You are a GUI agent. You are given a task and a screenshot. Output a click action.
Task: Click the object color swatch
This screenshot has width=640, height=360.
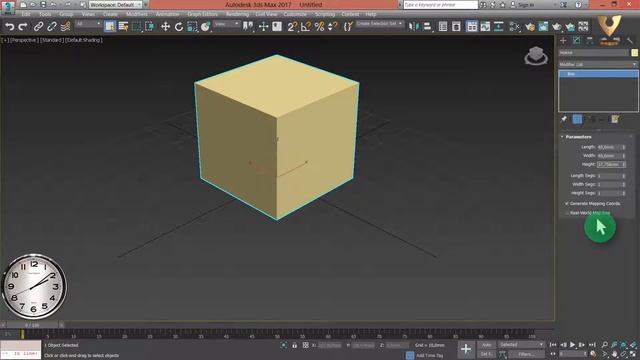(x=634, y=53)
